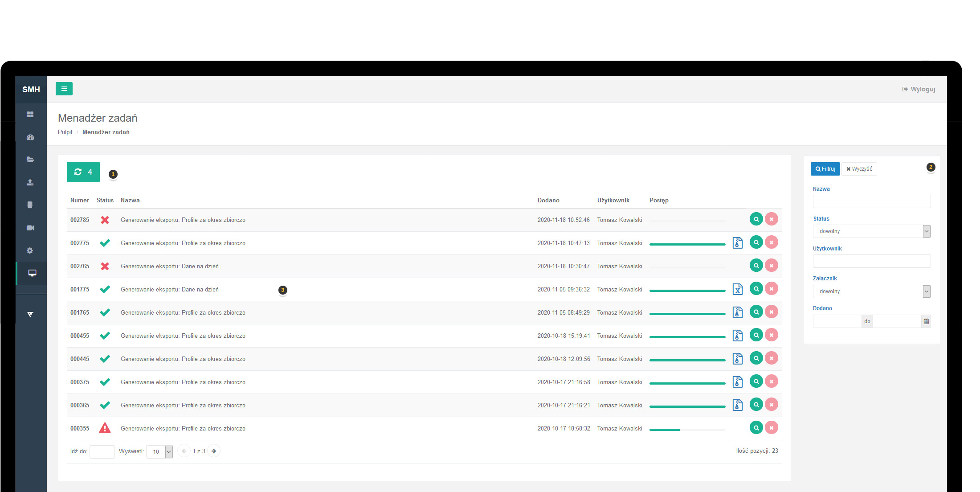Click the refresh tasks button showing 4

(83, 172)
